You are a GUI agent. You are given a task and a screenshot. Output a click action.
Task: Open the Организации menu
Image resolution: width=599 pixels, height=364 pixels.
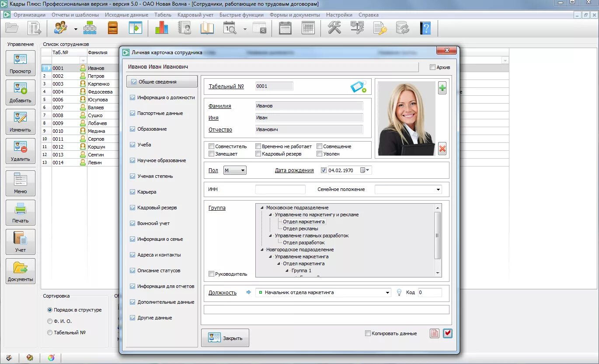click(x=29, y=15)
